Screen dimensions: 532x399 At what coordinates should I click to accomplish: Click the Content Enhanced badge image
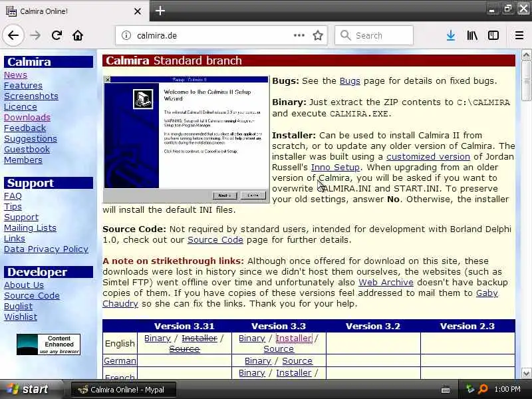click(x=49, y=344)
